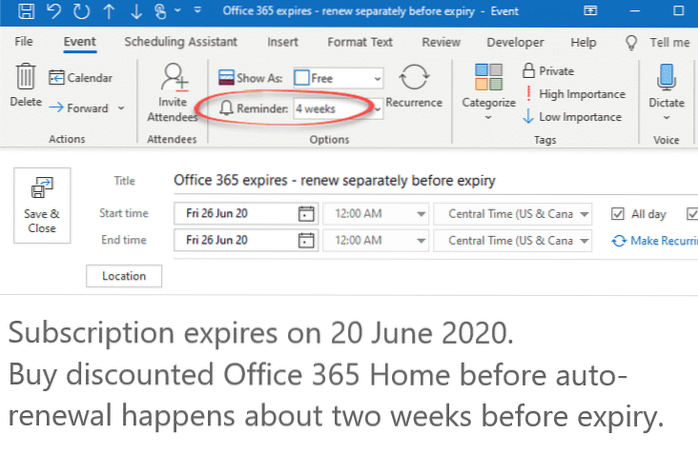Viewport: 698px width, 453px height.
Task: Open the Format Text tab
Action: (358, 42)
